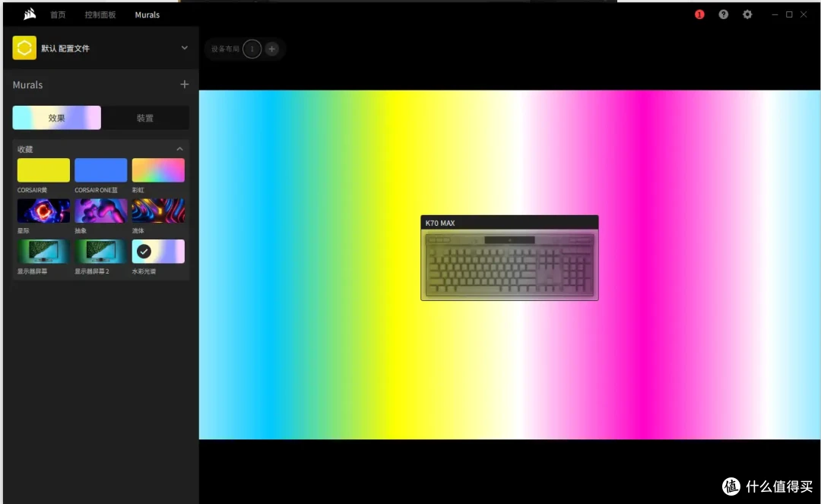Image resolution: width=821 pixels, height=504 pixels.
Task: Toggle the checked 水彩光谱 effect
Action: coord(158,251)
